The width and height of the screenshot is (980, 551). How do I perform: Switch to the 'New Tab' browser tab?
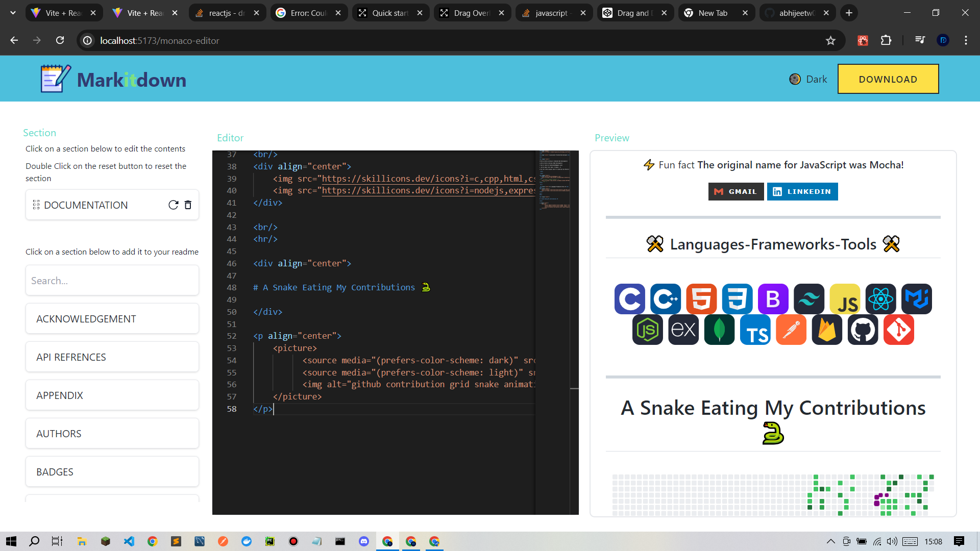713,13
